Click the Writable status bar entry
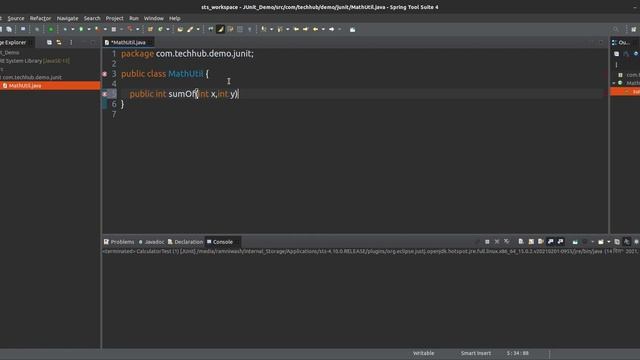 pyautogui.click(x=423, y=353)
